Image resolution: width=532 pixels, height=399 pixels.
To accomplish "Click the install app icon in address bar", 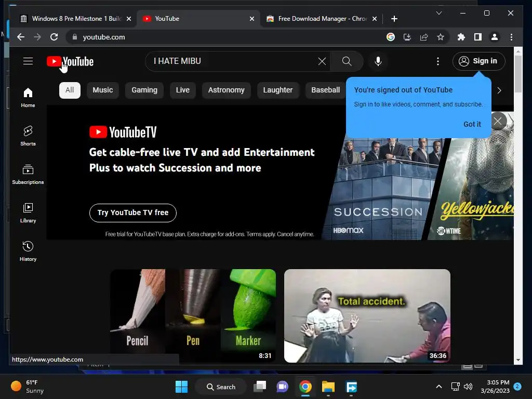I will pos(407,37).
